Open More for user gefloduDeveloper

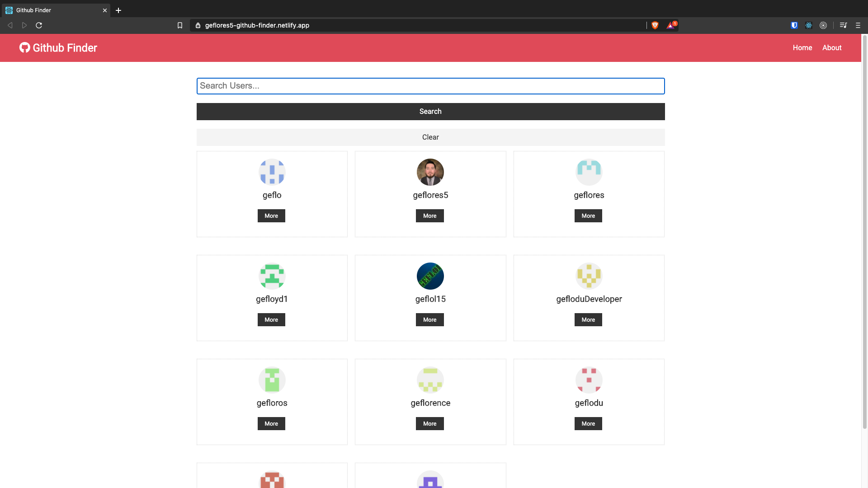pos(588,319)
